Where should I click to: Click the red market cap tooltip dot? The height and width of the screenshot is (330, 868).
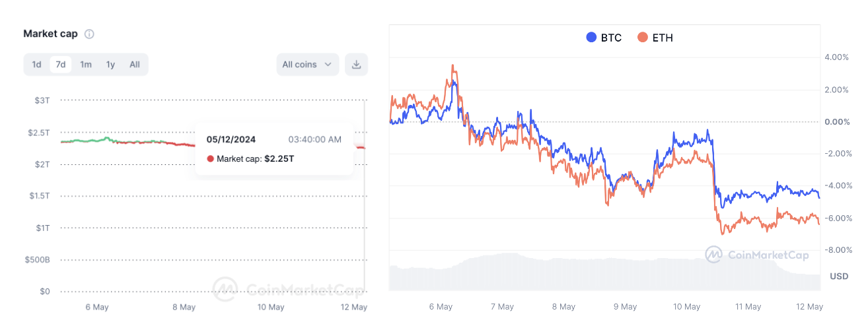click(211, 159)
